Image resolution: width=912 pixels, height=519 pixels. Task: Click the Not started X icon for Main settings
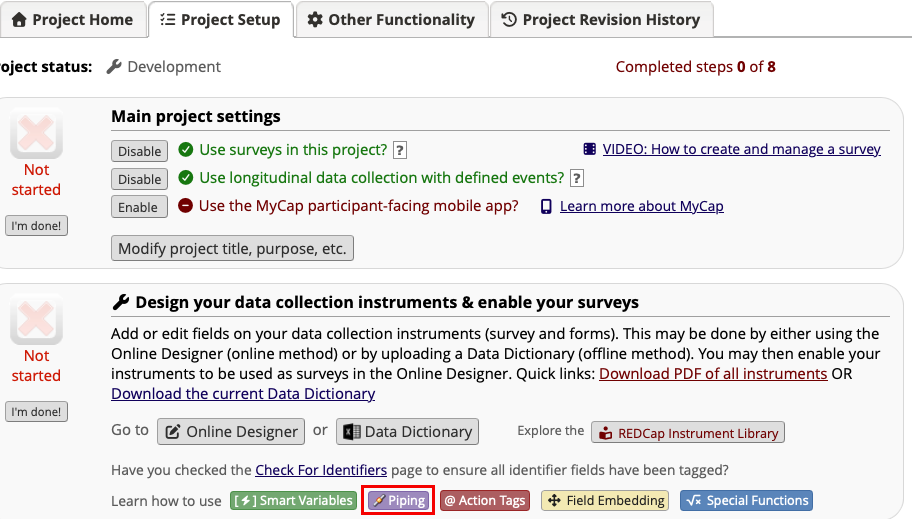point(36,134)
